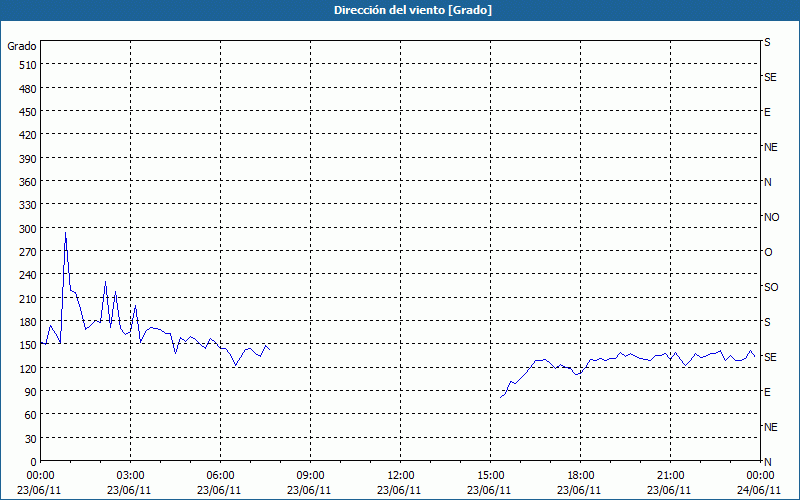800x500 pixels.
Task: Click the 180 degree axis label
Action: [x=29, y=322]
